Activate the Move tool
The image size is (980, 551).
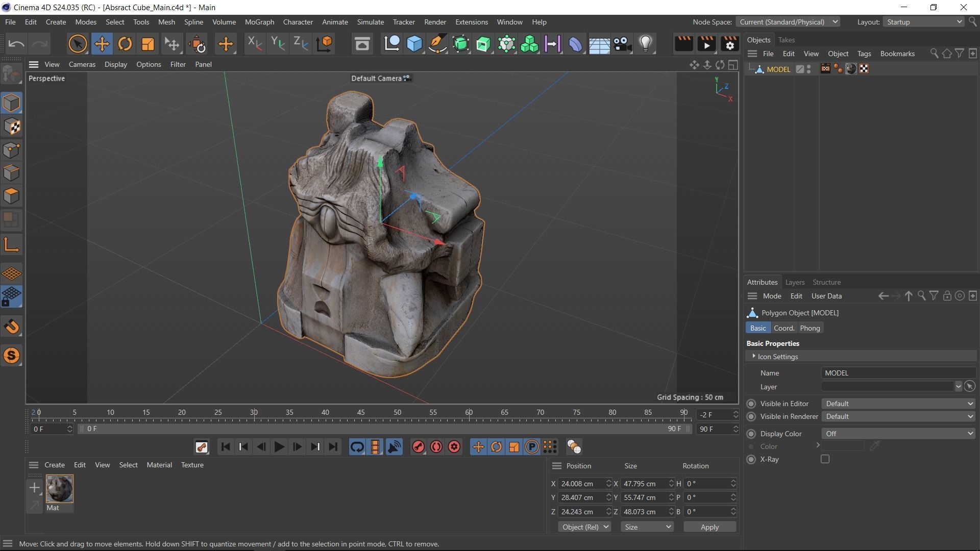pos(102,44)
